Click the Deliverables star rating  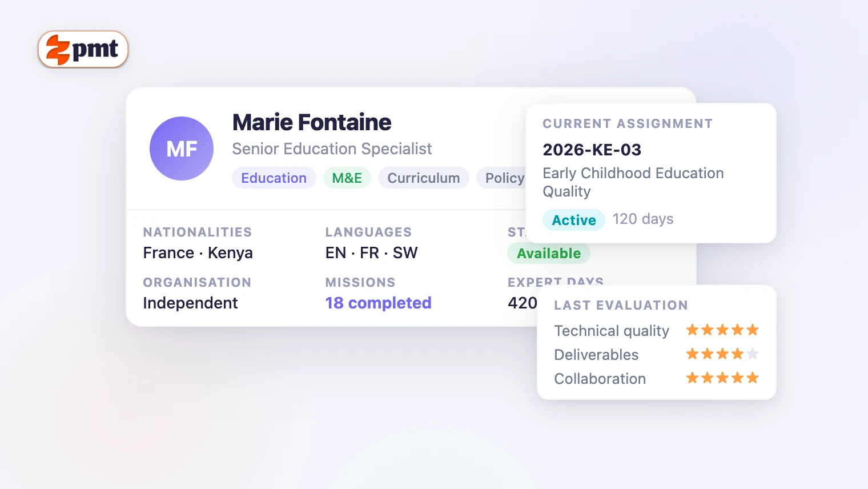click(x=722, y=354)
